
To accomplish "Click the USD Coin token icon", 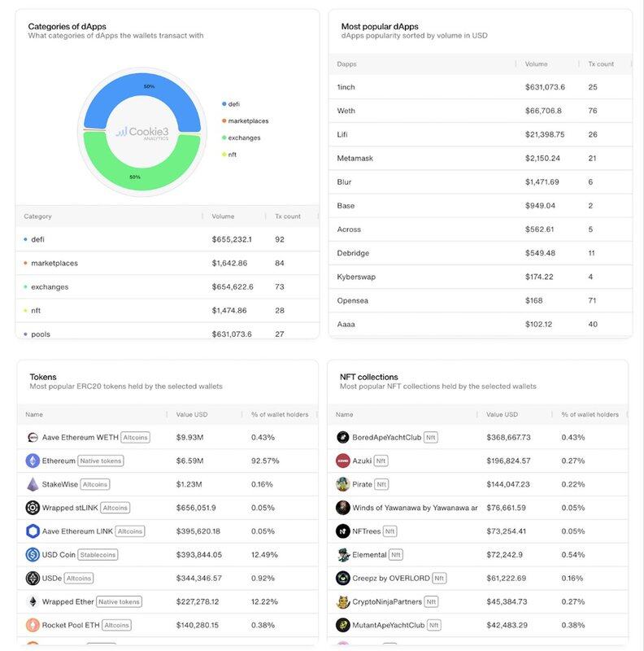I will 33,555.
